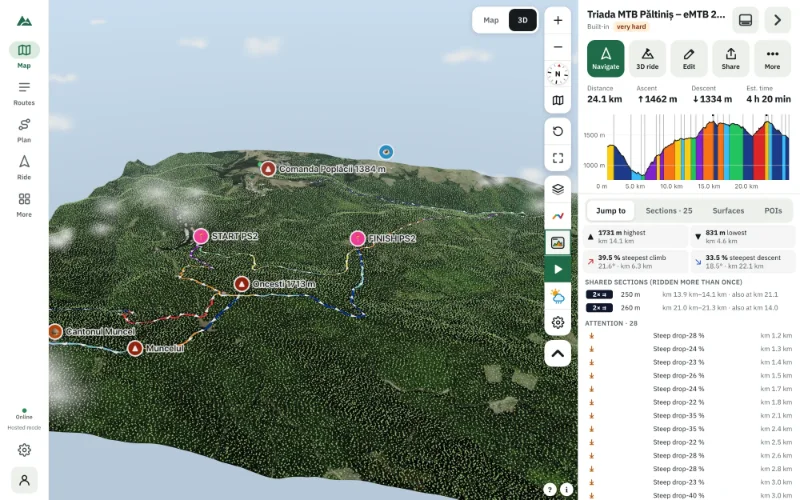Open settings gear in left sidebar

(24, 450)
